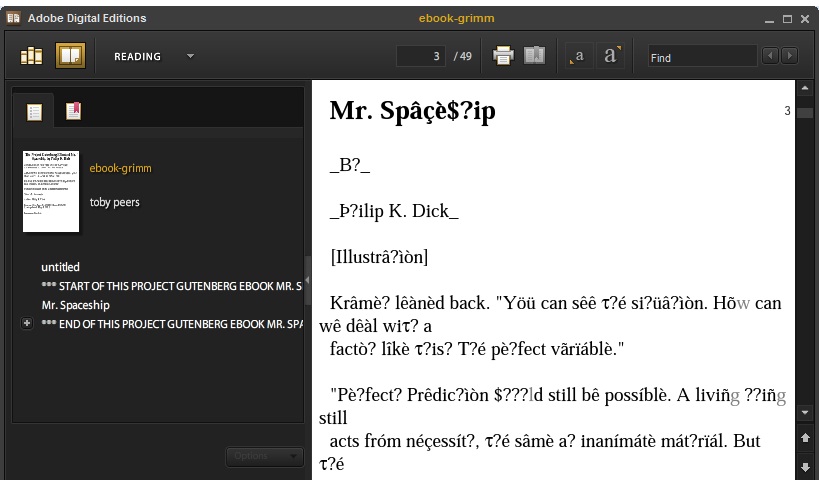Image resolution: width=819 pixels, height=480 pixels.
Task: Toggle the page layout book icon
Action: 534,55
